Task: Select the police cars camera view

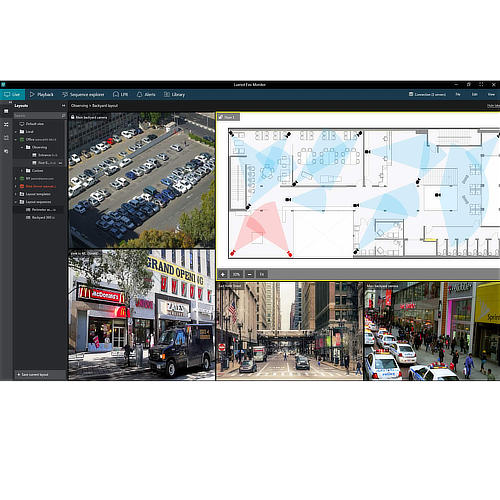Action: 432,331
